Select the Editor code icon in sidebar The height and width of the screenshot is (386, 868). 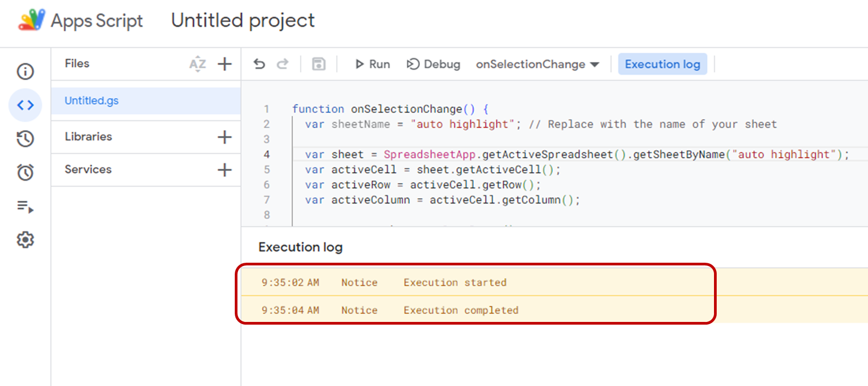click(x=25, y=105)
